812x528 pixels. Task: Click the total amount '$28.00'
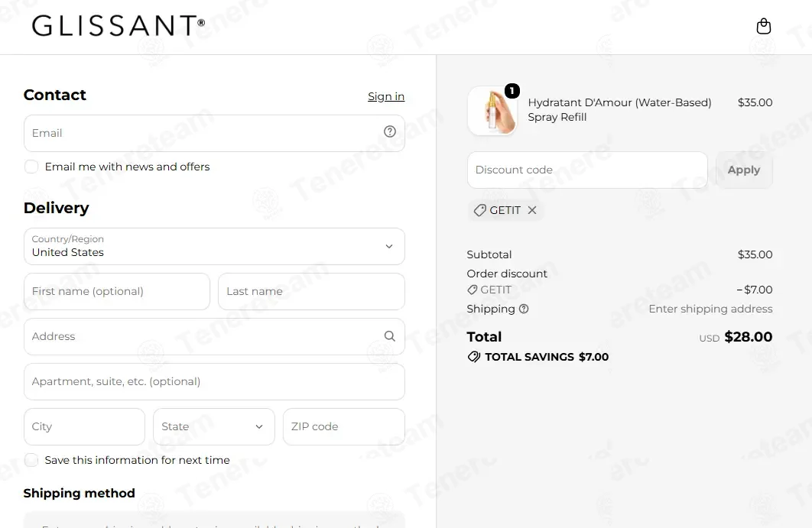click(749, 337)
